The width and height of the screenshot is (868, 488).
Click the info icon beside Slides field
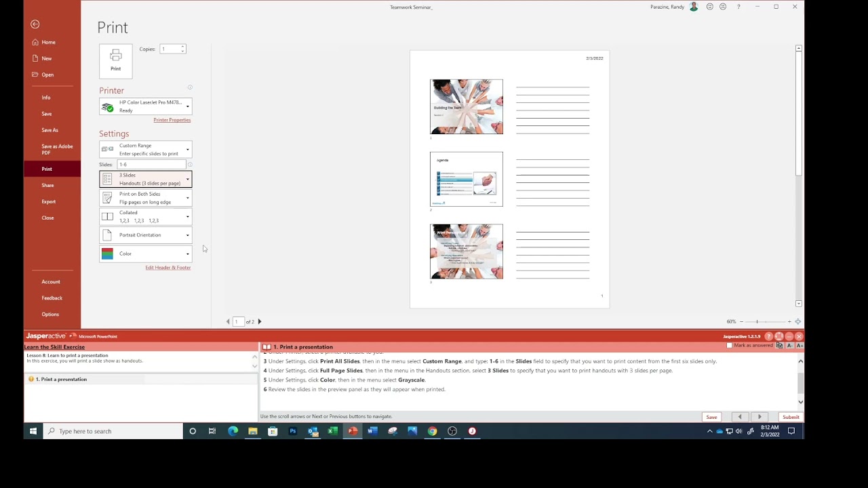coord(190,165)
